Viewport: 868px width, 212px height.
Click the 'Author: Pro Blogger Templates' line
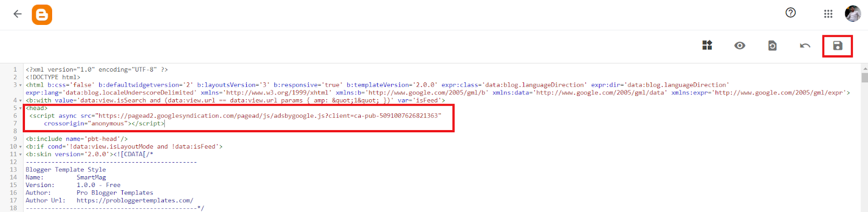click(90, 192)
